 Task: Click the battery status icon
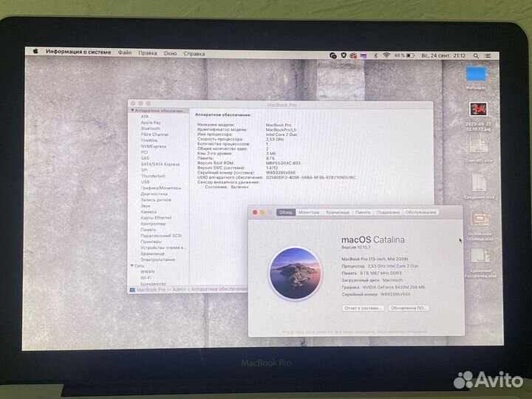[x=411, y=55]
